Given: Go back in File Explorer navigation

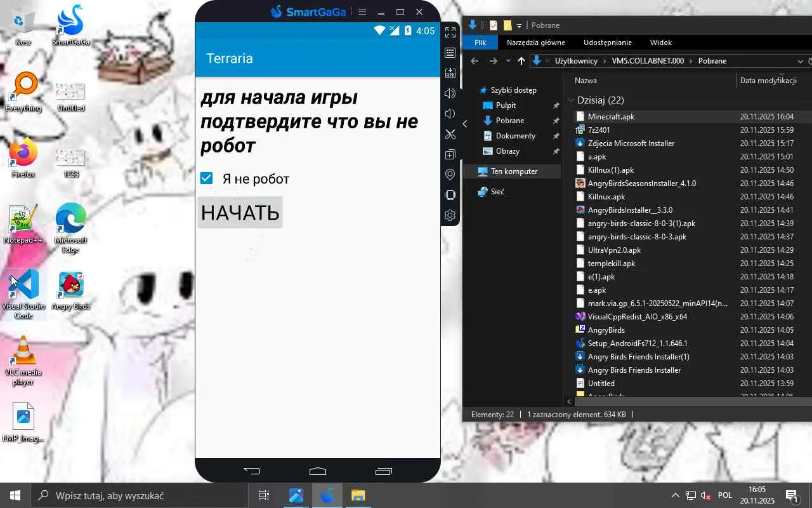Looking at the screenshot, I should 475,61.
